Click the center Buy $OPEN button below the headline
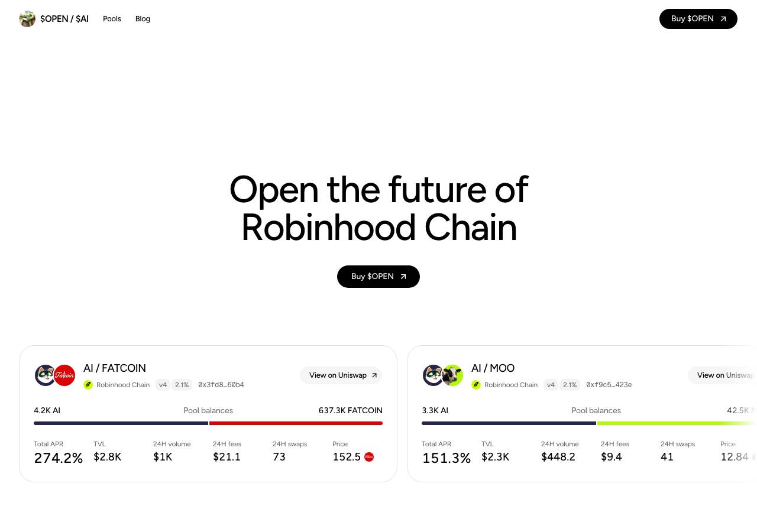The height and width of the screenshot is (532, 757). coord(378,277)
